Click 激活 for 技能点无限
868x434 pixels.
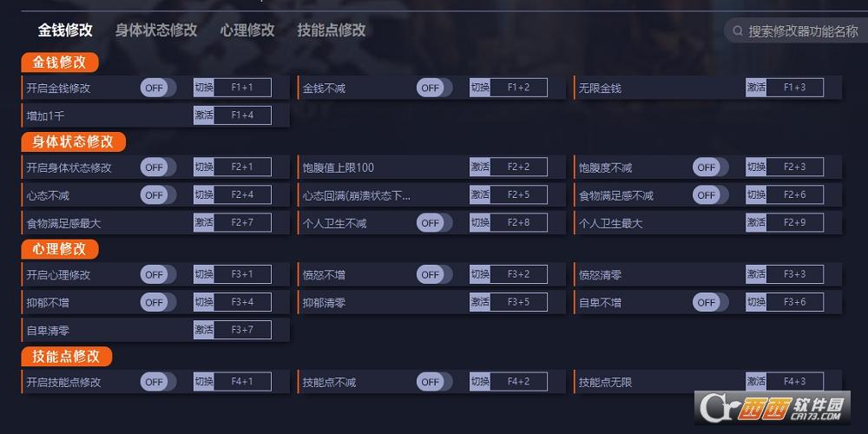[x=756, y=382]
